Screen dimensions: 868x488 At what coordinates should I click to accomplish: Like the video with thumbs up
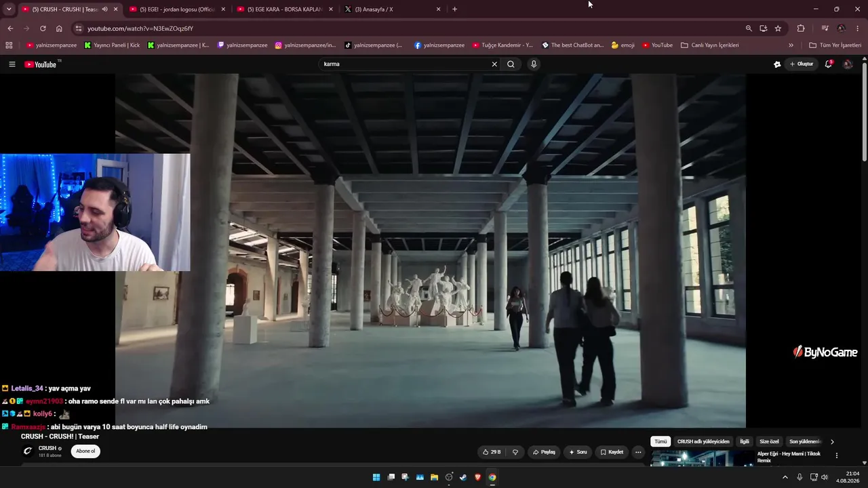pos(492,452)
